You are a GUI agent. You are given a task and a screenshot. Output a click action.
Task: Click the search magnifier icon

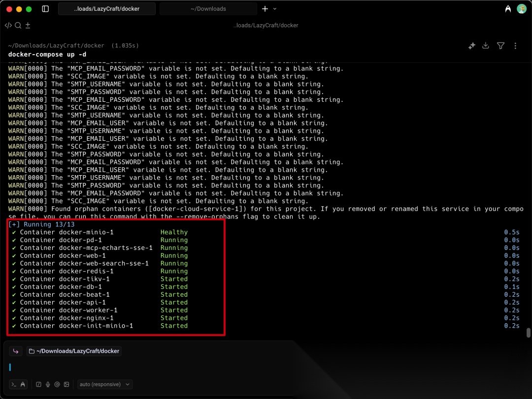(18, 26)
